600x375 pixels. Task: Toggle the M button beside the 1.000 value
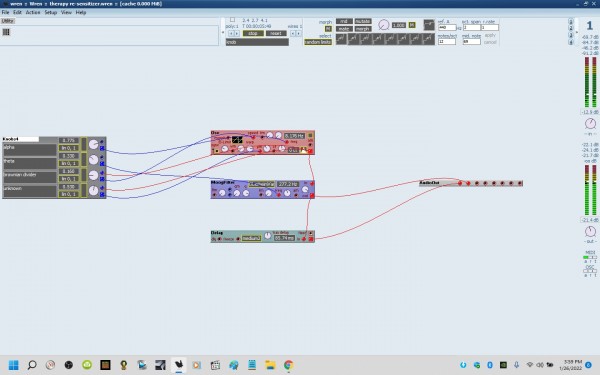412,25
